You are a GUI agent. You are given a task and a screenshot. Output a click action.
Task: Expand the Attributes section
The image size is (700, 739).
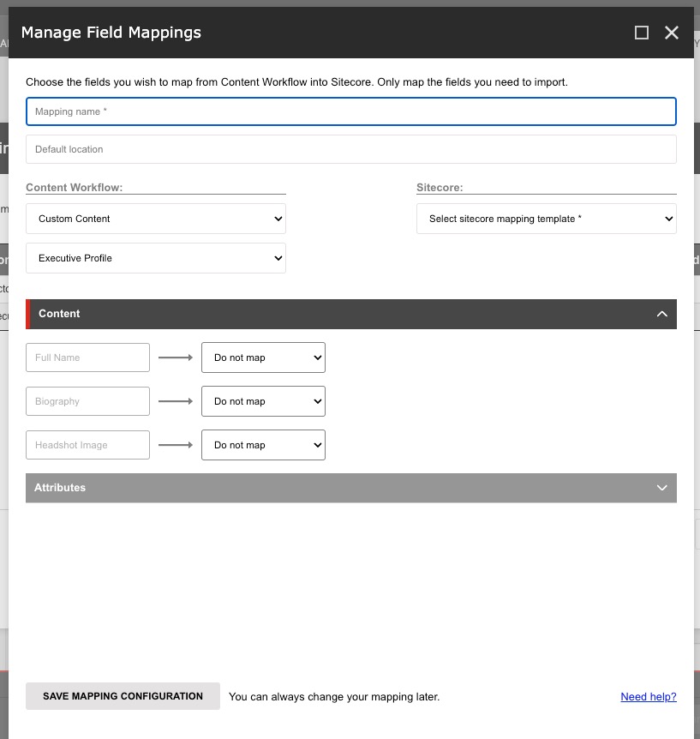[x=351, y=488]
